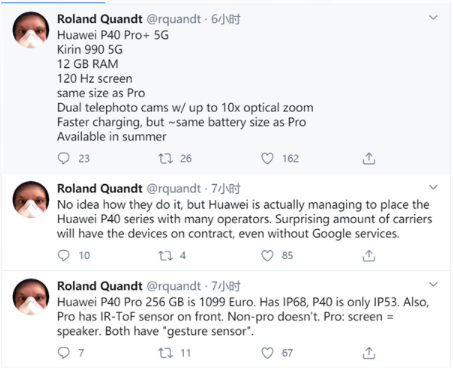Open the first tweet's profile picture
Screen dimensions: 453x368
point(31,30)
